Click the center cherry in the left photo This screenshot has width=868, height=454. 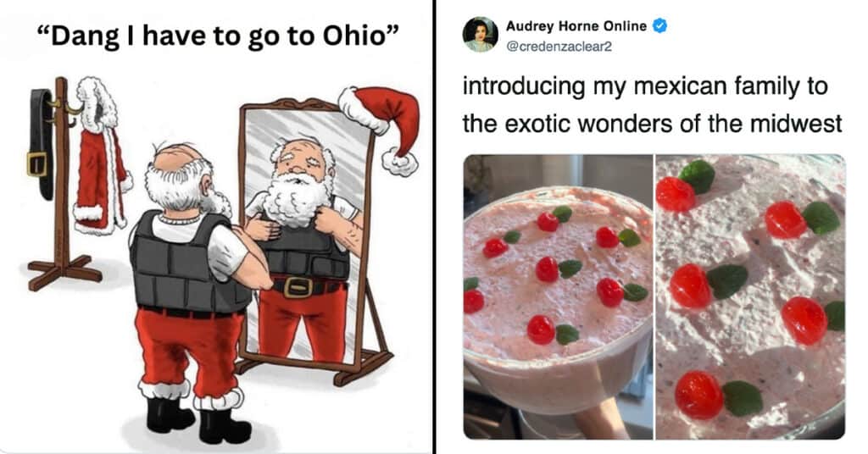tap(547, 269)
